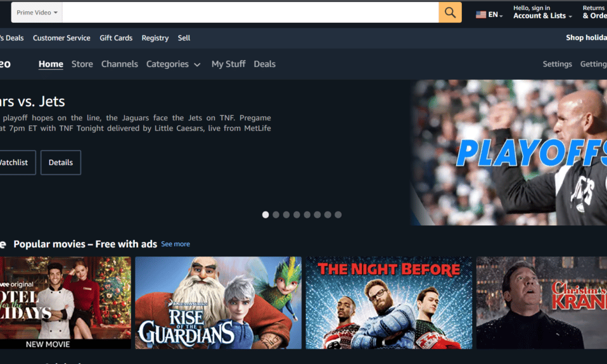Click the US flag language icon
Image resolution: width=607 pixels, height=364 pixels.
(x=481, y=15)
